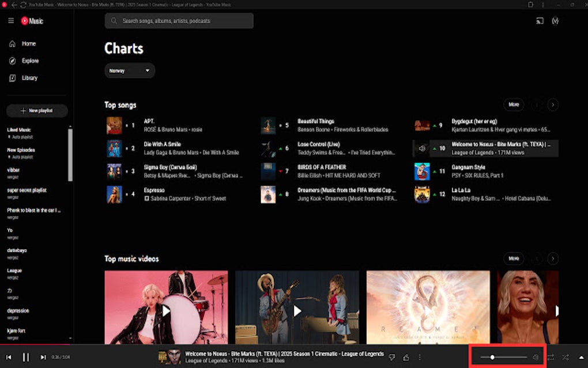588x368 pixels.
Task: Click More next to Top songs
Action: [513, 104]
